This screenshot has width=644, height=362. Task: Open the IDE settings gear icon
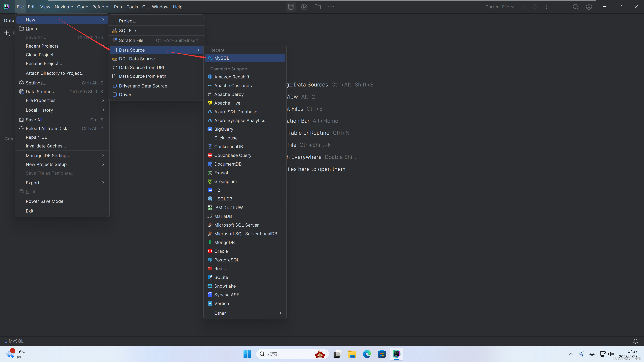(x=589, y=7)
